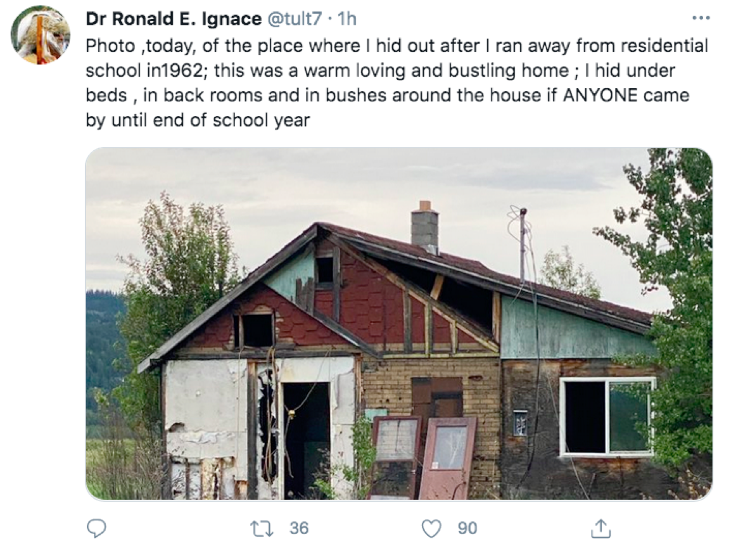
Task: Open Dr Ronald E. Ignace's profile name
Action: point(173,19)
